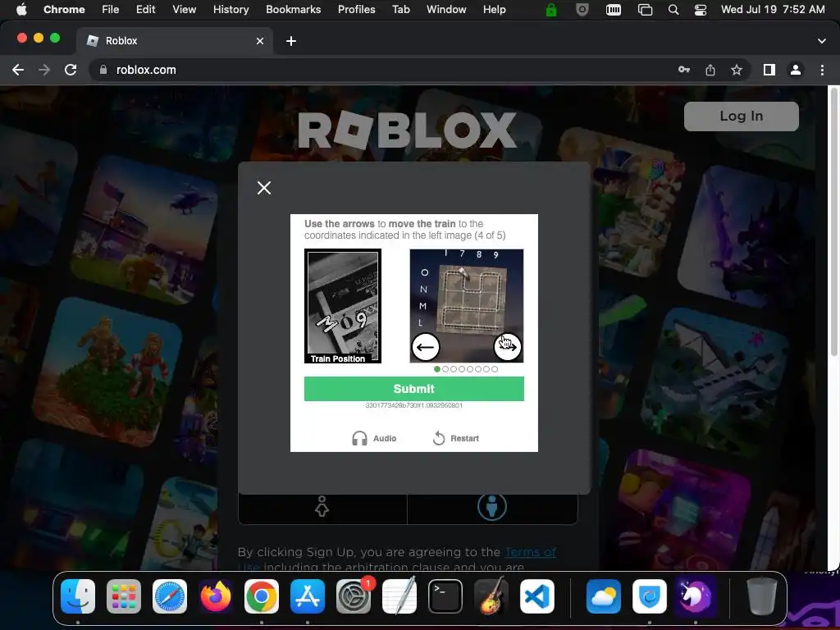Restart the captcha puzzle
Viewport: 840px width, 630px height.
456,438
